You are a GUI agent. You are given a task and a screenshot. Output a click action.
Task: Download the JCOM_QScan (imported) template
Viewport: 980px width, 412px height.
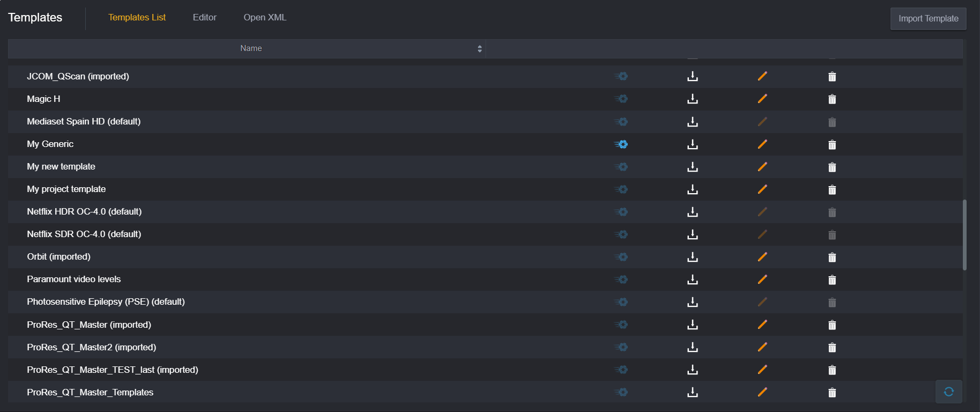click(x=693, y=76)
